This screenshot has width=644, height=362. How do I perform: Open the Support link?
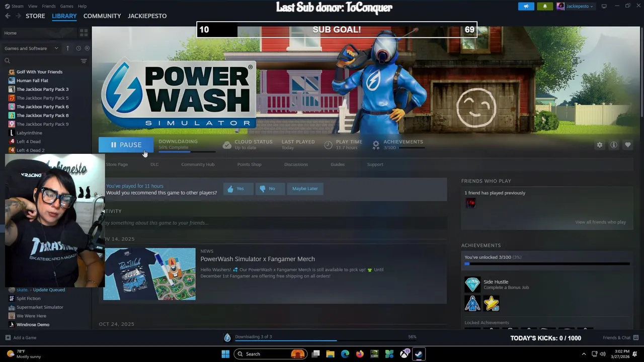click(375, 164)
